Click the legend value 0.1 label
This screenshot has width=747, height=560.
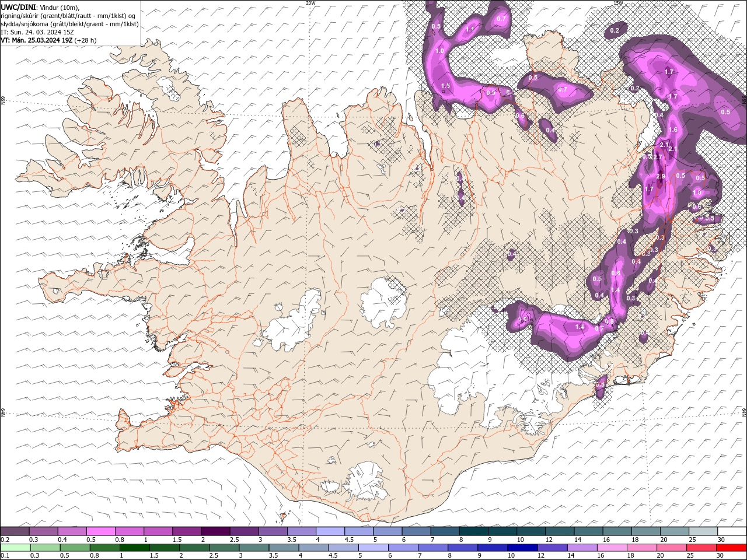click(x=4, y=555)
